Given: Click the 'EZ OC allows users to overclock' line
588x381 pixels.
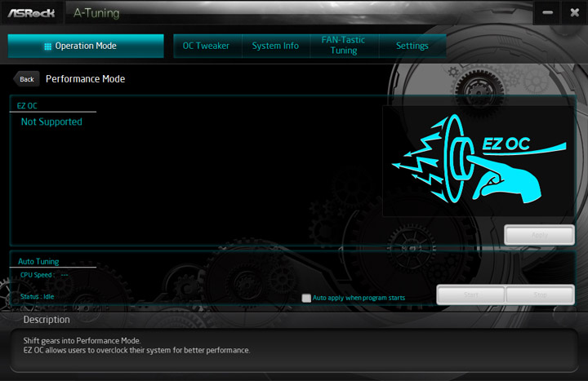Looking at the screenshot, I should [136, 350].
